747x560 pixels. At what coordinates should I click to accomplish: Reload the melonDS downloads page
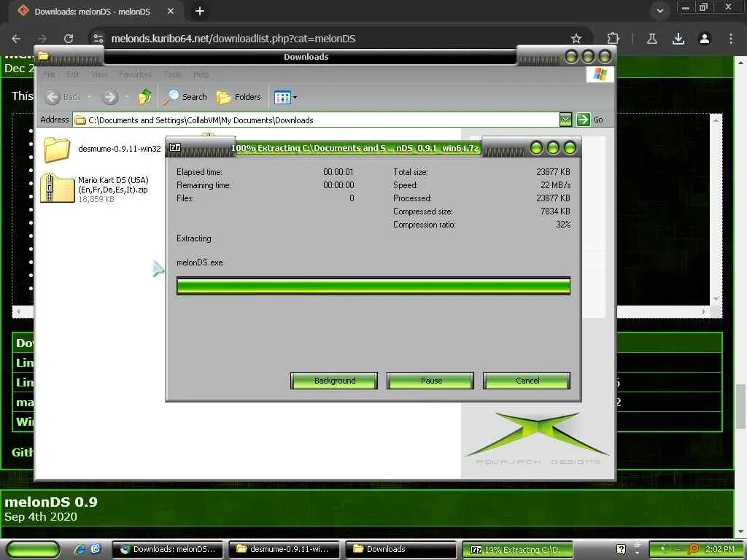click(x=69, y=39)
